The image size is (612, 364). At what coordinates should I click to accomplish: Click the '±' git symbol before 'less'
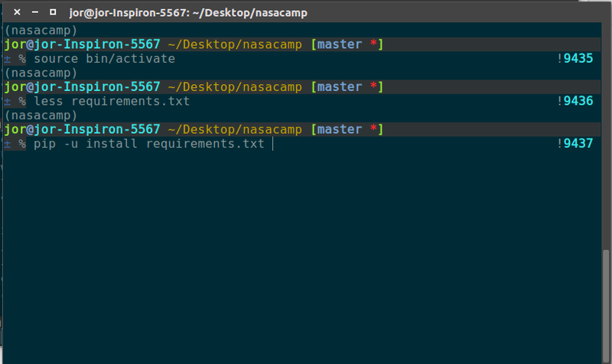coord(8,101)
